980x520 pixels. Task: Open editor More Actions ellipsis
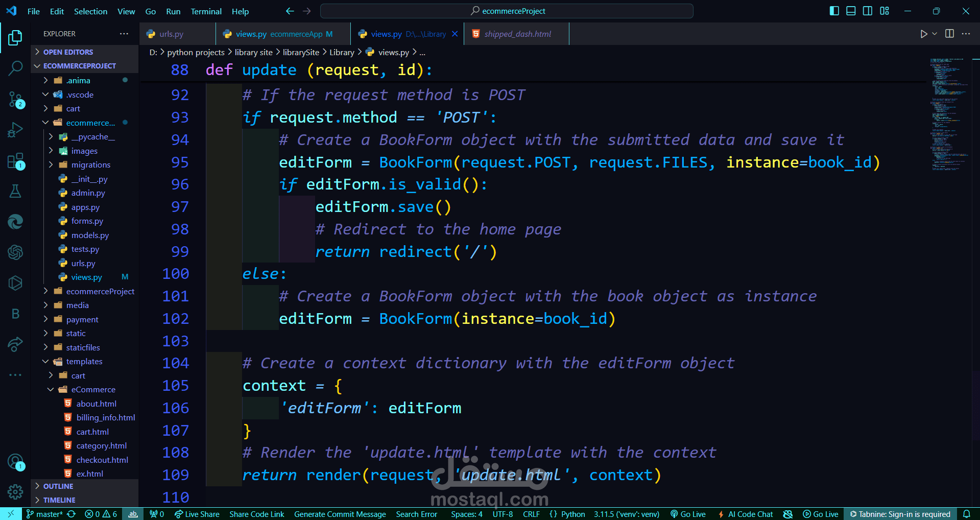pyautogui.click(x=966, y=34)
